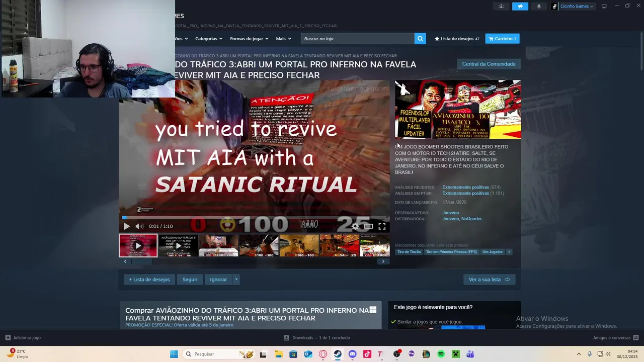Seek in the trailer progress bar
Viewport: 644px width, 362px height.
254,218
